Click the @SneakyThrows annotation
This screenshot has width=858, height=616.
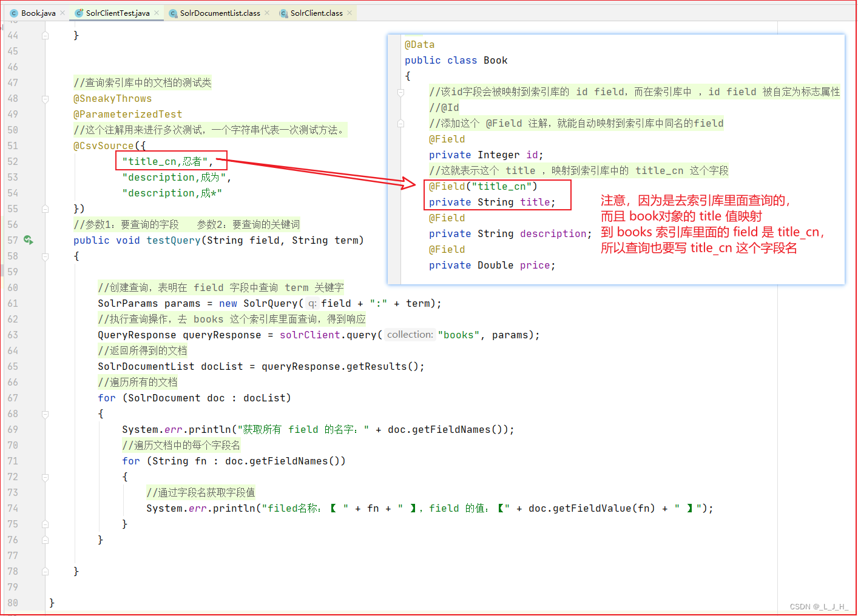(113, 98)
